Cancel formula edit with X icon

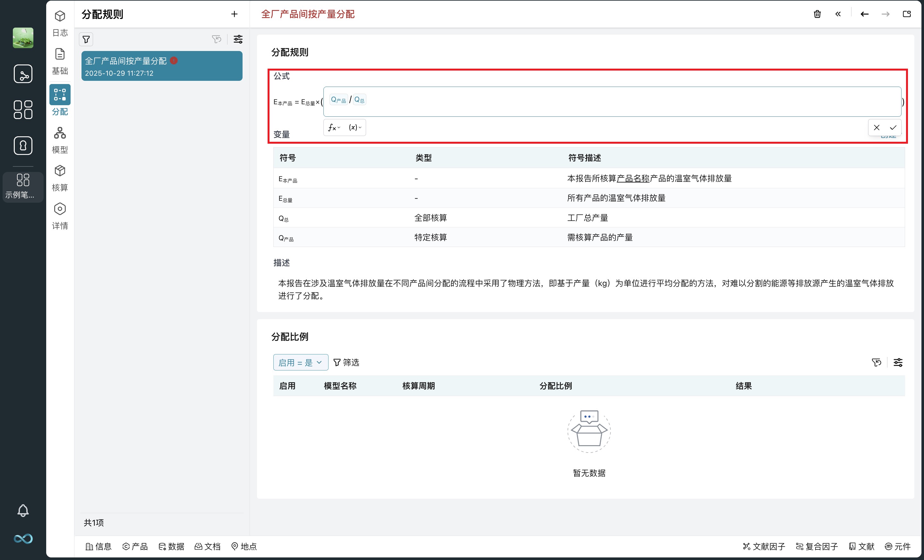pos(877,127)
